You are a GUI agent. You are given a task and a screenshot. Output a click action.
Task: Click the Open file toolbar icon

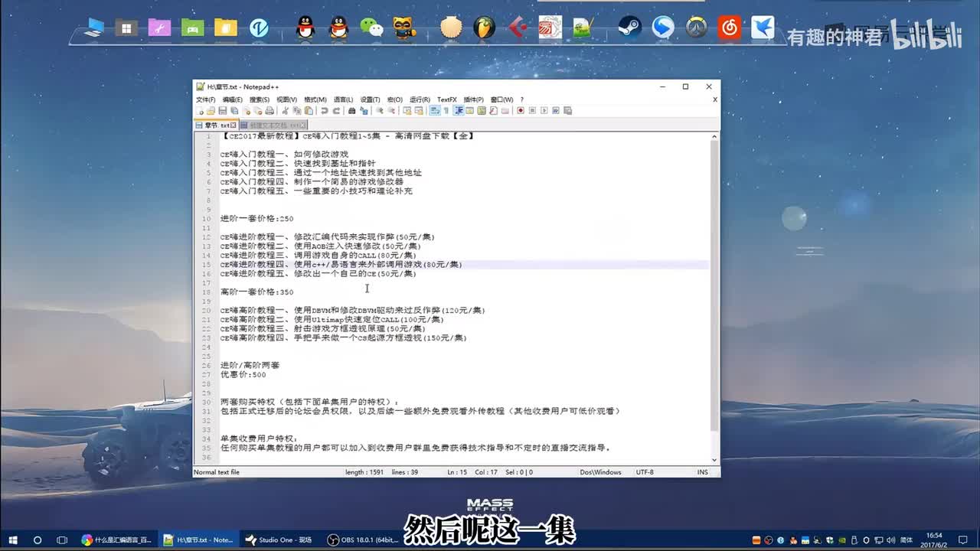pyautogui.click(x=211, y=110)
